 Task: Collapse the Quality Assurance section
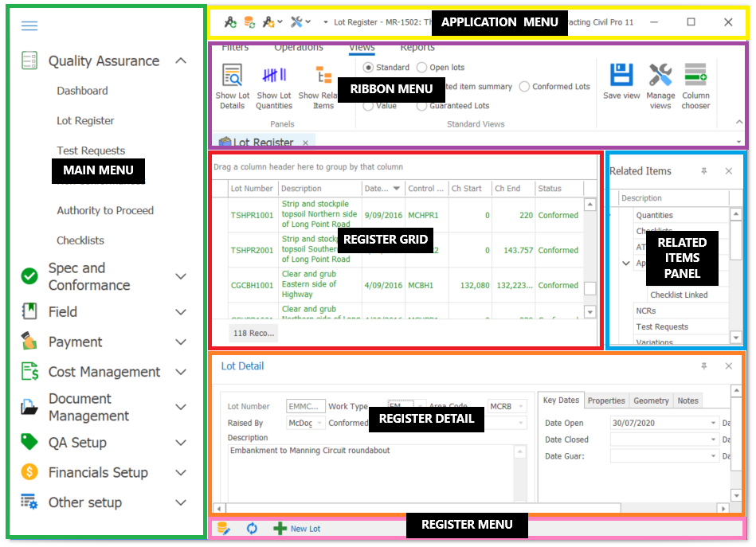181,61
